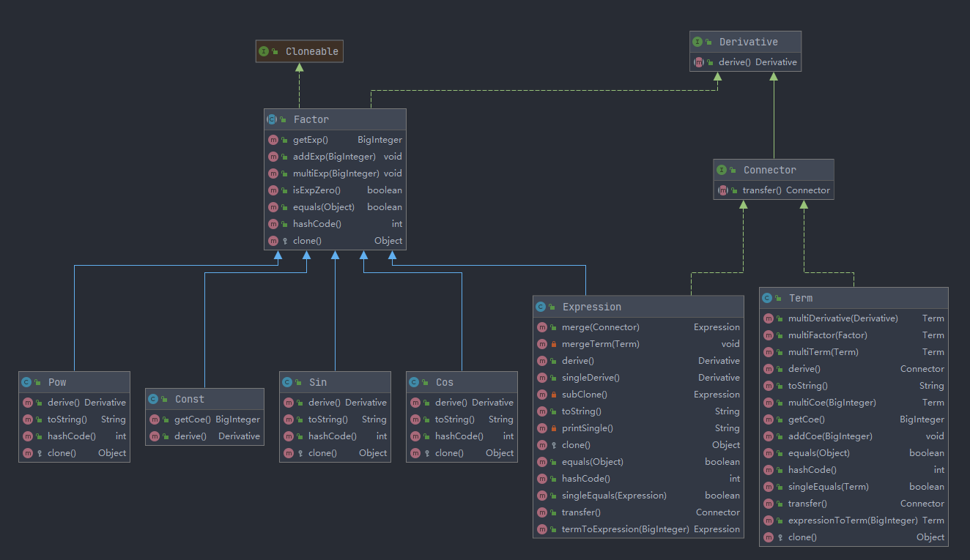The image size is (970, 560).
Task: Click "hashCode()" in the Factor class
Action: (317, 224)
